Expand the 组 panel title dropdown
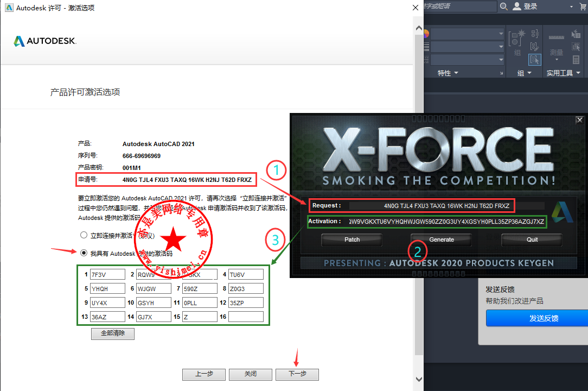This screenshot has width=588, height=391. 529,73
